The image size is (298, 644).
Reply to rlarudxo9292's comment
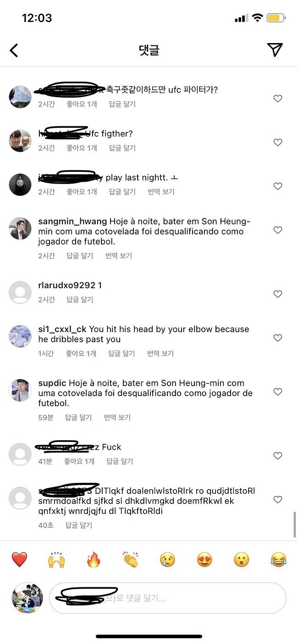80,300
